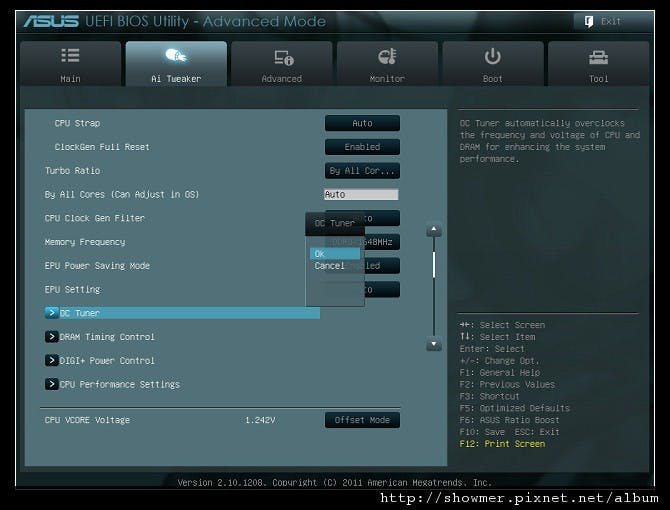Click the scroll up arrow button

pyautogui.click(x=434, y=230)
